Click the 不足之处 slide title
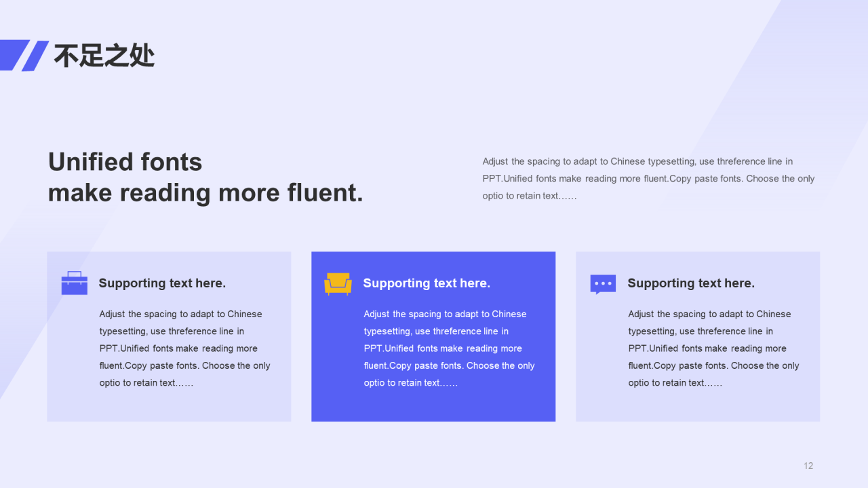 (104, 56)
